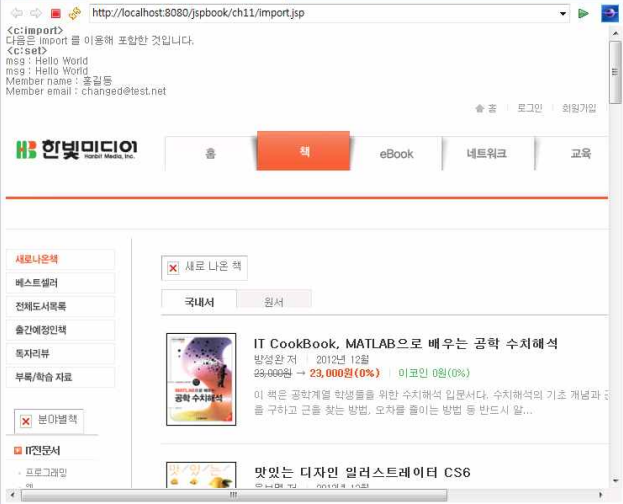Screen dimensions: 623x504
Task: Switch to the 원서 tab
Action: click(274, 302)
